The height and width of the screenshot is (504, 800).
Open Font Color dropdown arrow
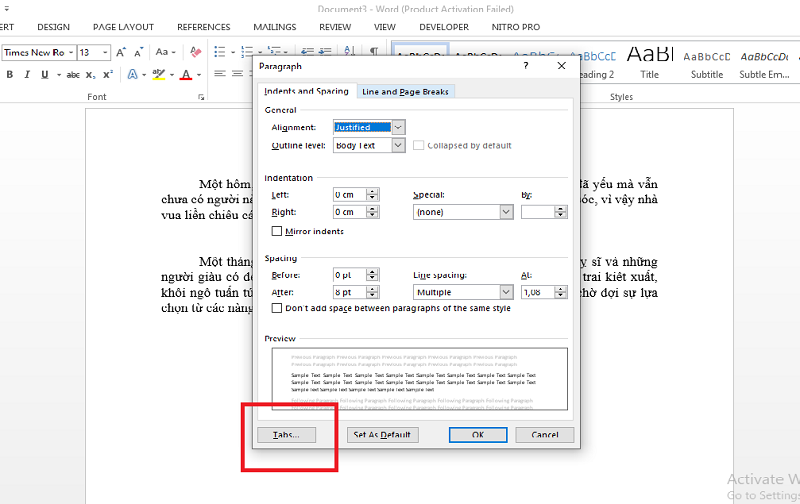point(198,75)
